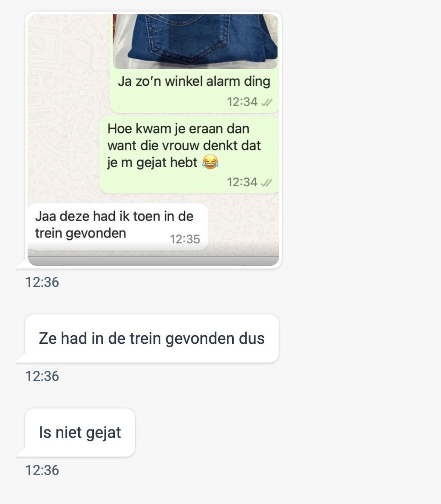Tap the 12:34 time on the winkel alarm message
The image size is (441, 504).
(x=242, y=102)
